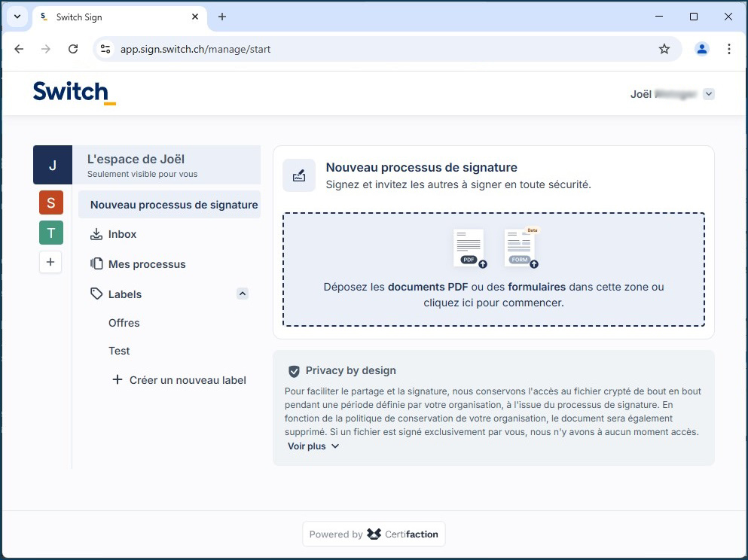This screenshot has width=748, height=560.
Task: View site information icon in address bar
Action: pos(105,49)
